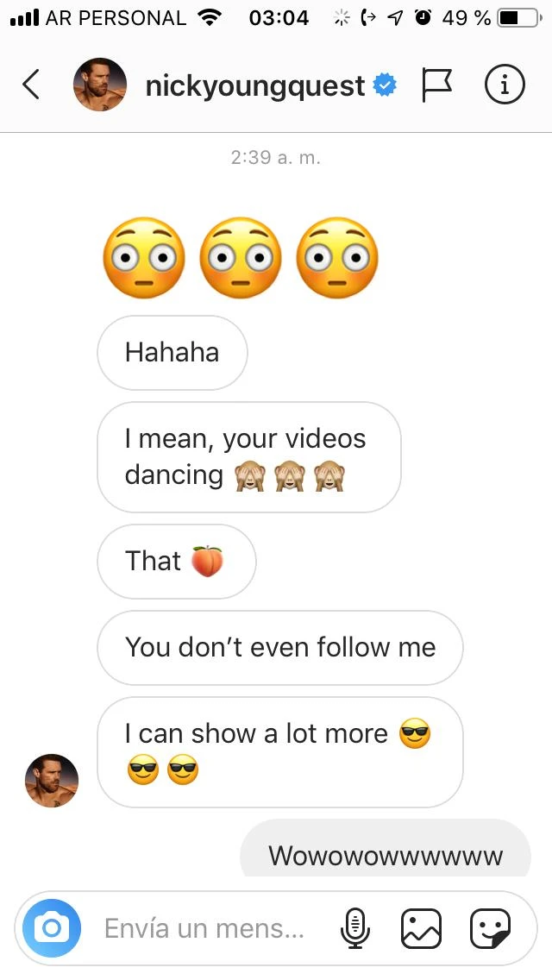This screenshot has width=552, height=980.
Task: Tap the 'That' peach emoji message
Action: (x=176, y=562)
